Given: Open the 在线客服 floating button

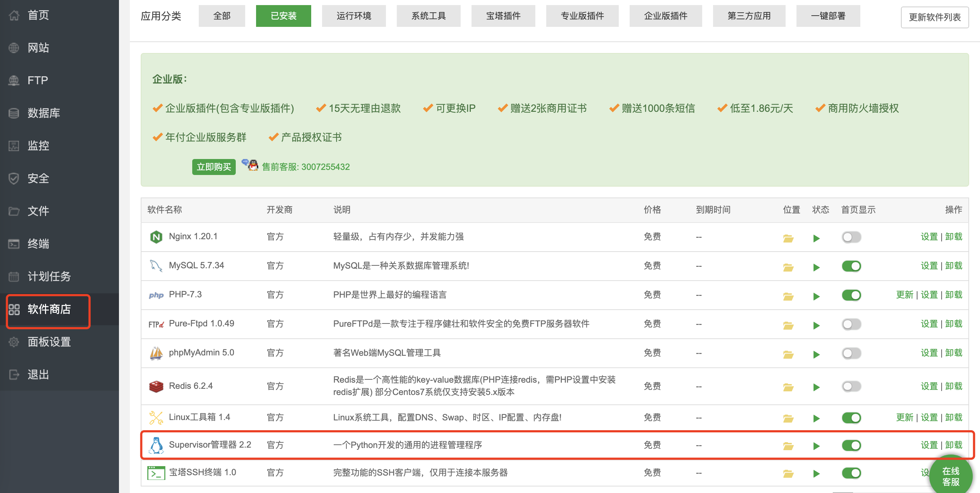Looking at the screenshot, I should (x=951, y=476).
